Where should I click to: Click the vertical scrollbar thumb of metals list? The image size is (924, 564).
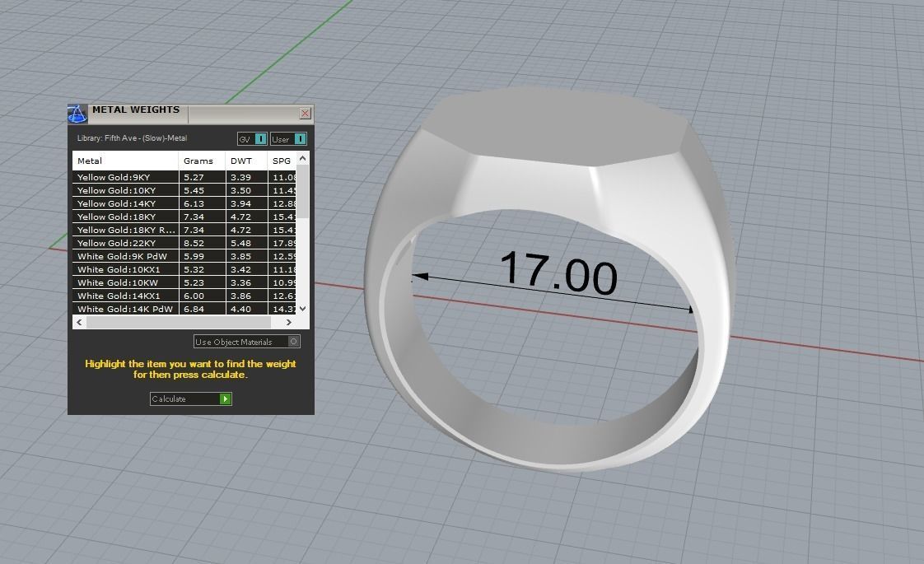(x=302, y=192)
